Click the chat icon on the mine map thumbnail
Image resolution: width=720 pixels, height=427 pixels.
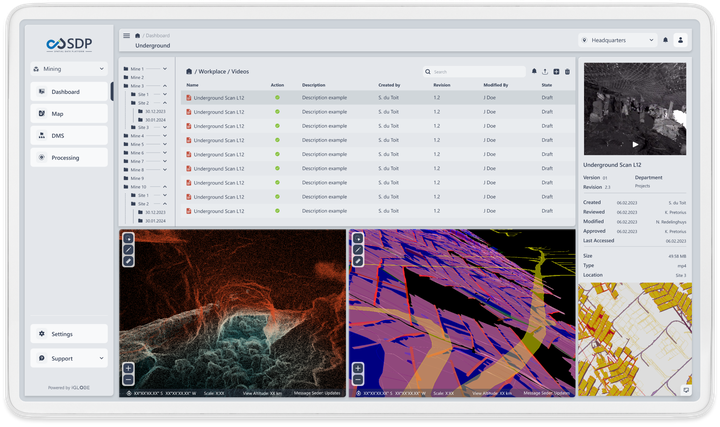[686, 390]
